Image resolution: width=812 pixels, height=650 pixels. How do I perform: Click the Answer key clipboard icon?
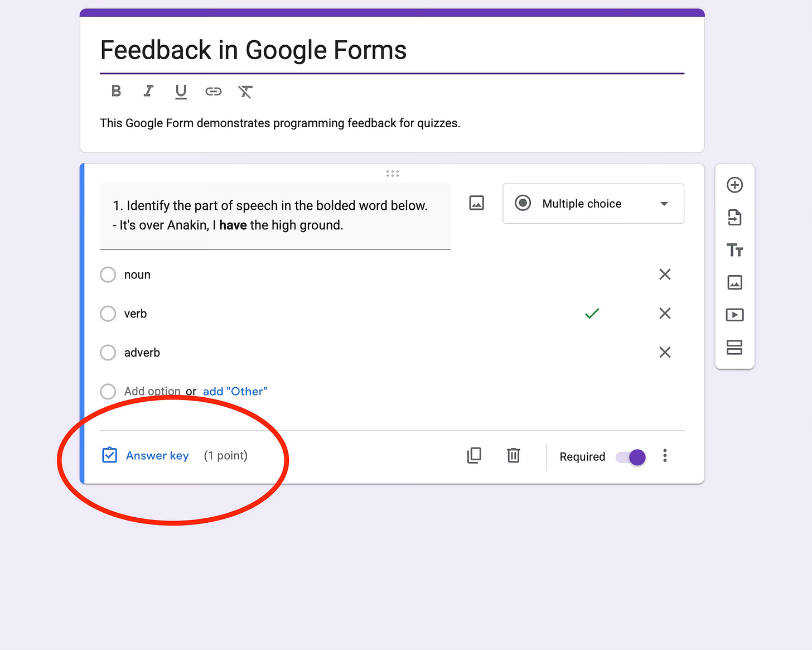(x=110, y=455)
